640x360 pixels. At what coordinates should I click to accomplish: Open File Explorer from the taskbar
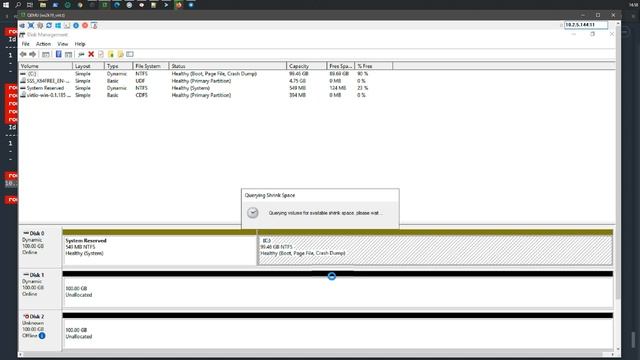point(43,5)
